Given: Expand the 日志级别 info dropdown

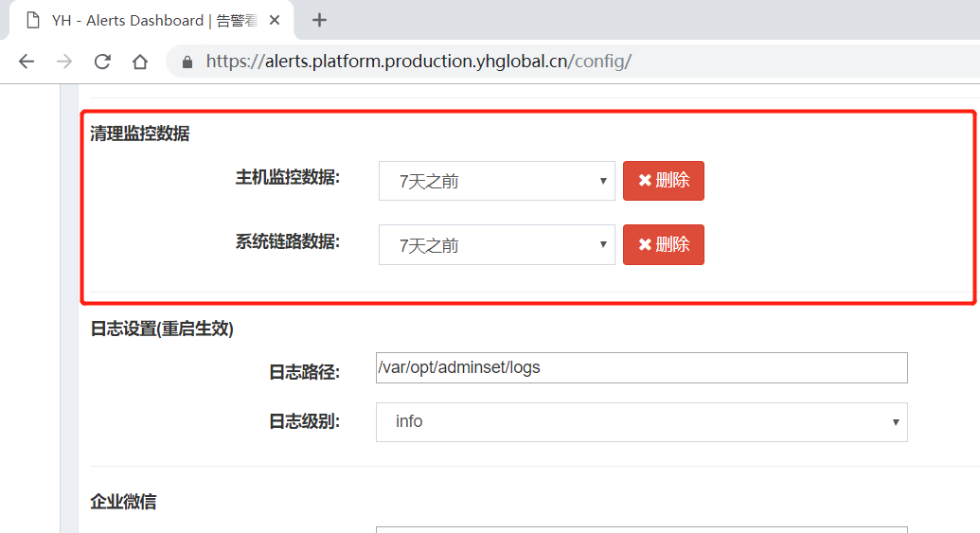Looking at the screenshot, I should tap(641, 421).
